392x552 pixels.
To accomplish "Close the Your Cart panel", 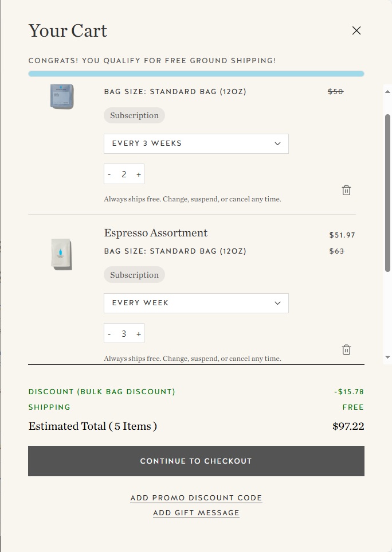I will [356, 30].
